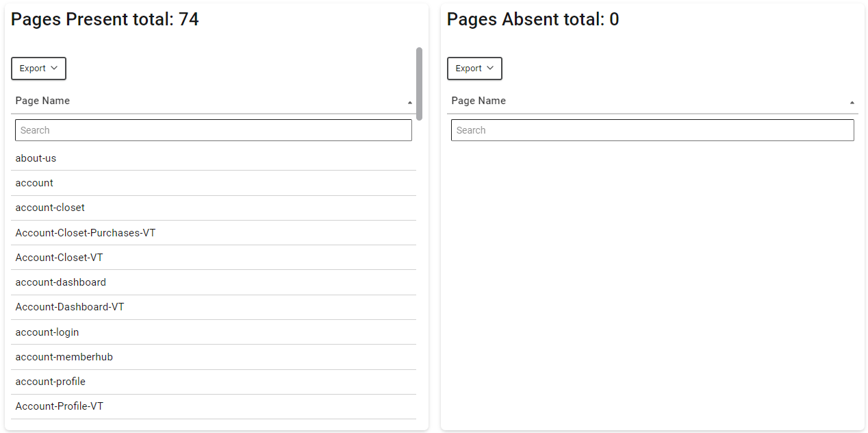
Task: Select the about-us page row
Action: click(214, 158)
